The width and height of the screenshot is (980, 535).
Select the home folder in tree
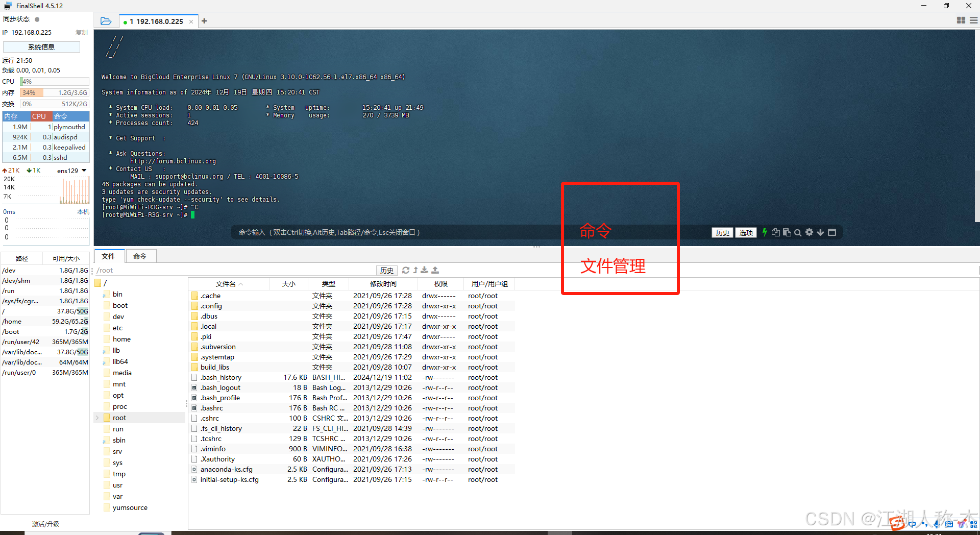[121, 339]
